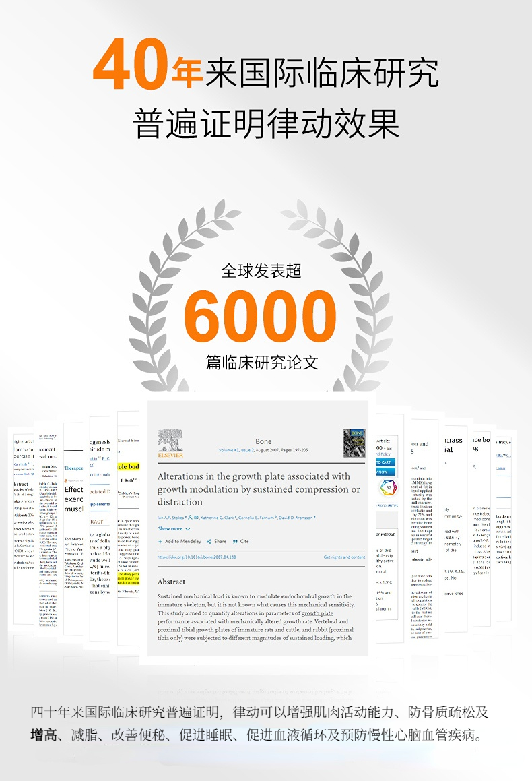
Task: Click the paper headed 'ice bo'
Action: 481,440
